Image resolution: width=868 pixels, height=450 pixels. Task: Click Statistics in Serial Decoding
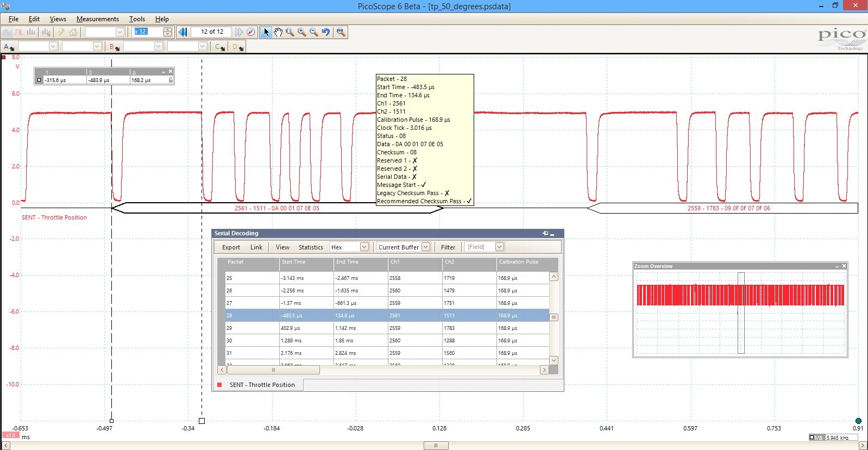(x=311, y=247)
